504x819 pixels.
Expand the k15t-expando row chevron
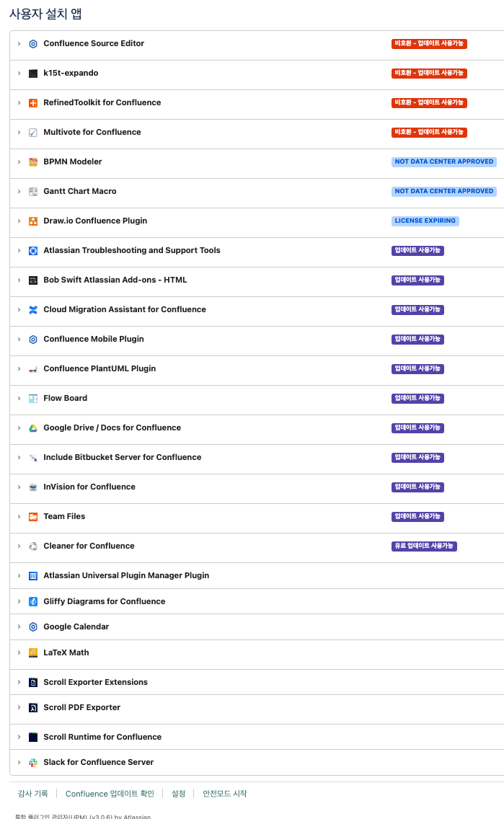(19, 74)
